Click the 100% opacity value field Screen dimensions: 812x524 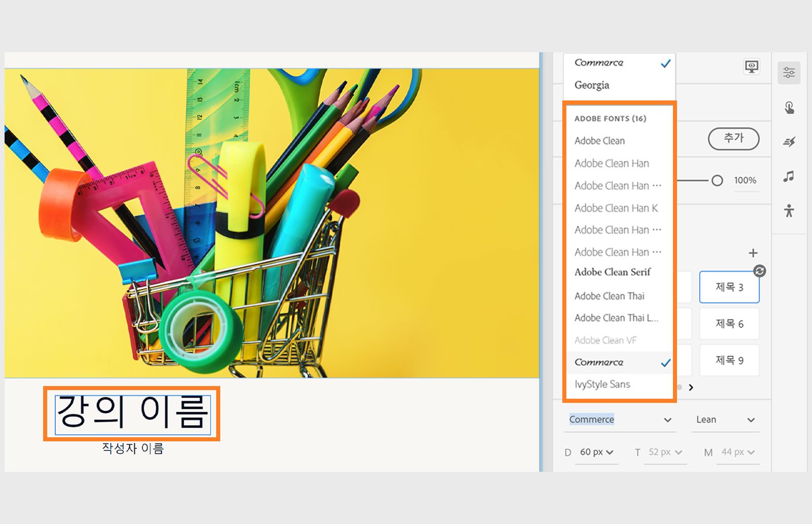coord(745,181)
